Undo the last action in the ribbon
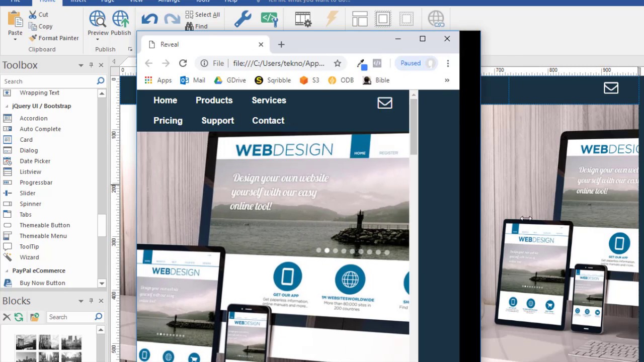The height and width of the screenshot is (362, 644). 149,20
